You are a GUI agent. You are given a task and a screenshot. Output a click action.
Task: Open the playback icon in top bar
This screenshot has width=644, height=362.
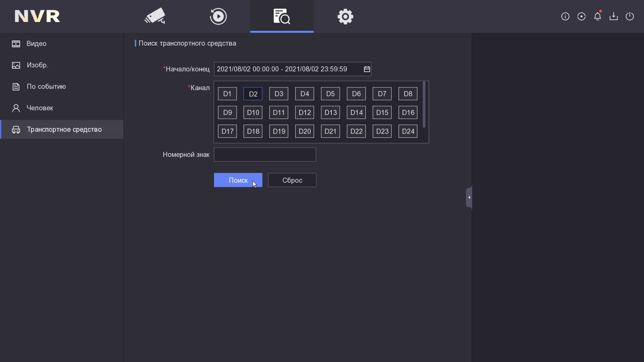[218, 17]
